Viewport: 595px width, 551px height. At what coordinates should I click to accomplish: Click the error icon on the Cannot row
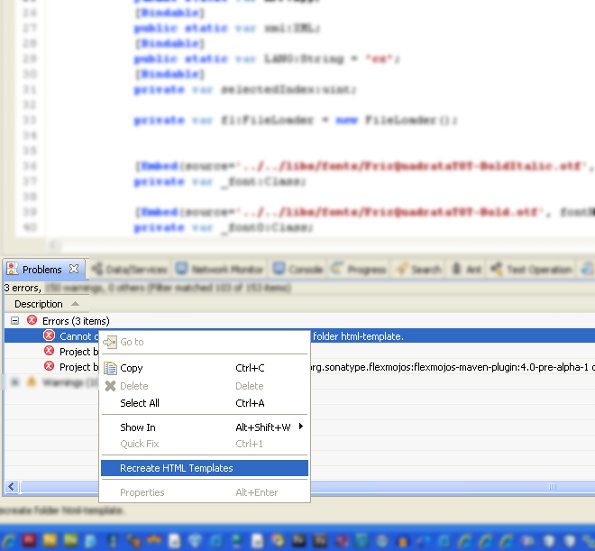tap(49, 336)
